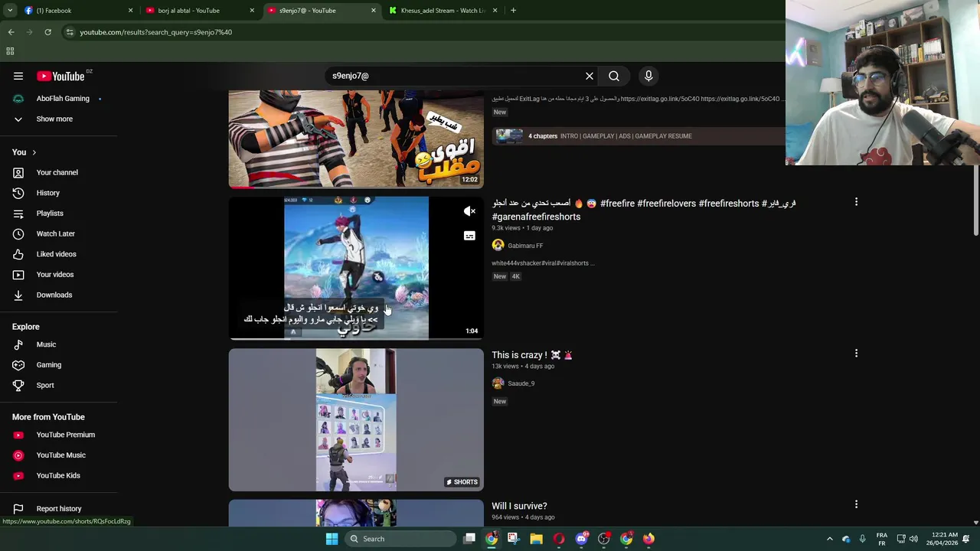Open Opera from the taskbar

pos(559,539)
